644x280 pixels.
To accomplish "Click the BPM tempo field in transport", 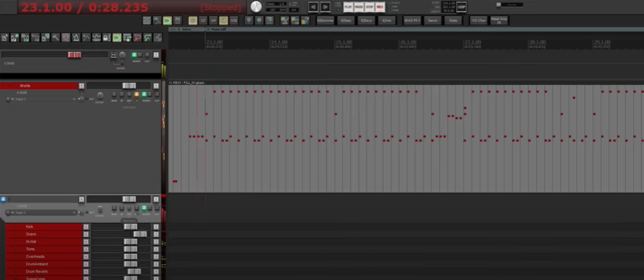I will point(276,10).
